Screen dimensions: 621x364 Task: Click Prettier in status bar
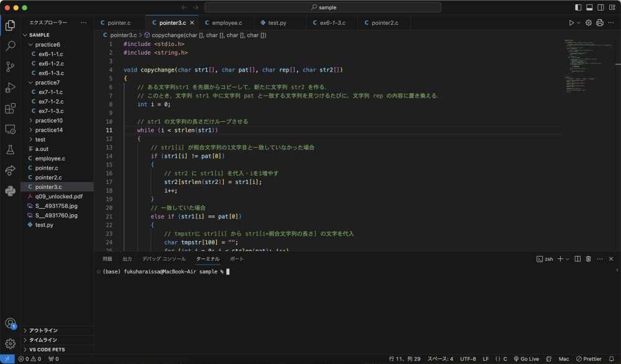[589, 359]
